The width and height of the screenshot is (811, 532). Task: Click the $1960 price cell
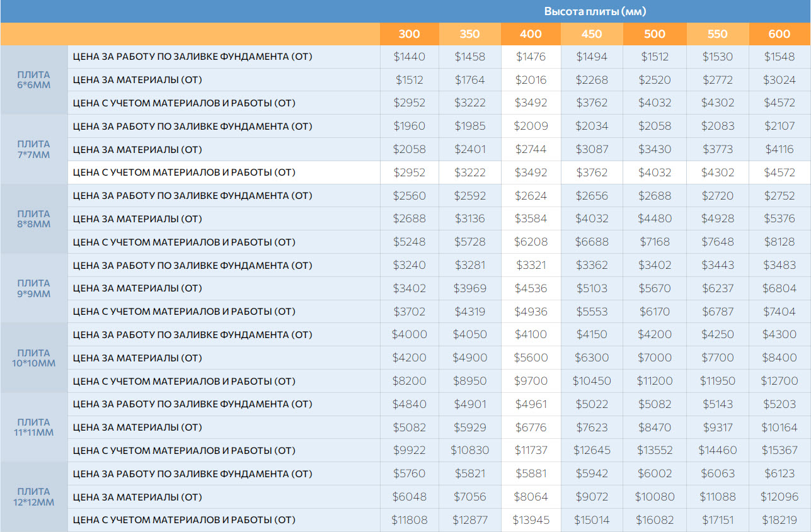pyautogui.click(x=410, y=126)
